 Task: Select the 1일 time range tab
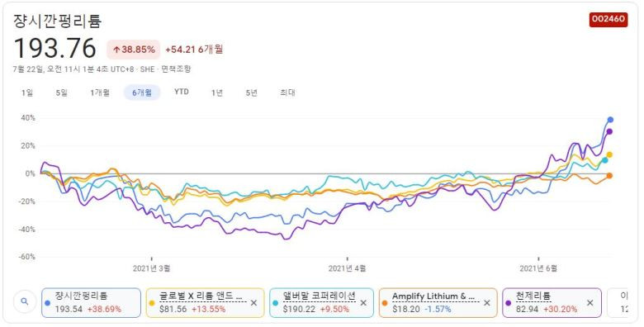[x=27, y=92]
